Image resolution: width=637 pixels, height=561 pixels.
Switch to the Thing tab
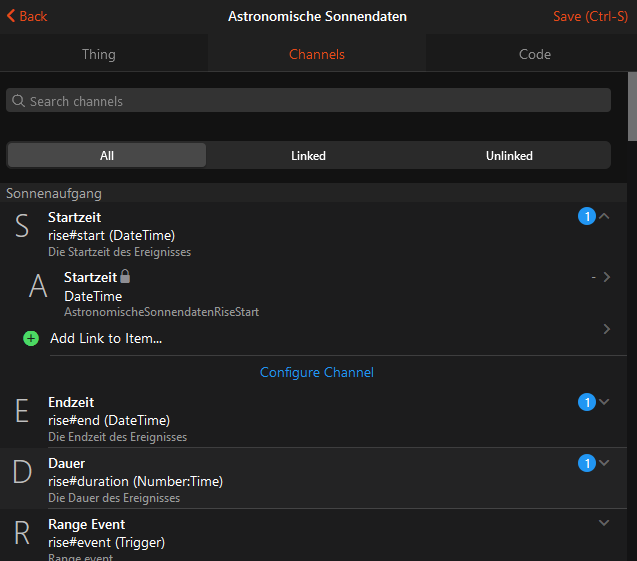click(98, 54)
